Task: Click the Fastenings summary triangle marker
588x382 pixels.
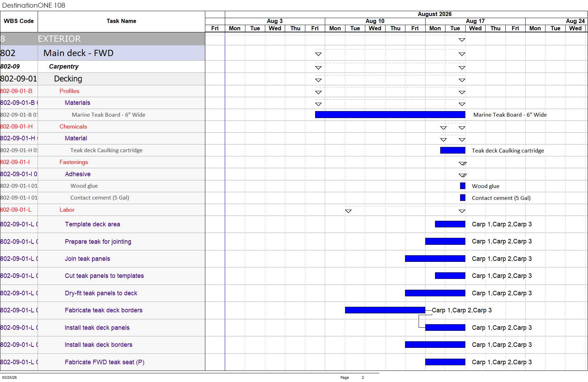Action: pos(463,164)
